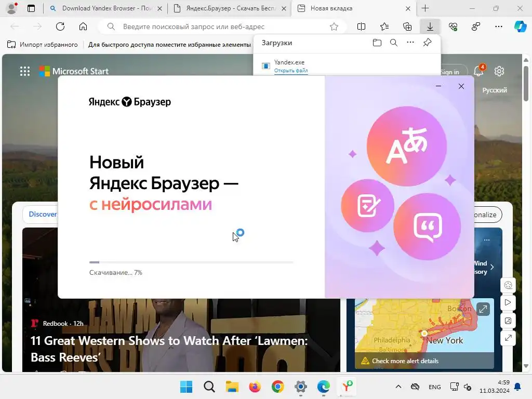This screenshot has width=532, height=399.
Task: Open Settings gear in taskbar
Action: point(301,387)
